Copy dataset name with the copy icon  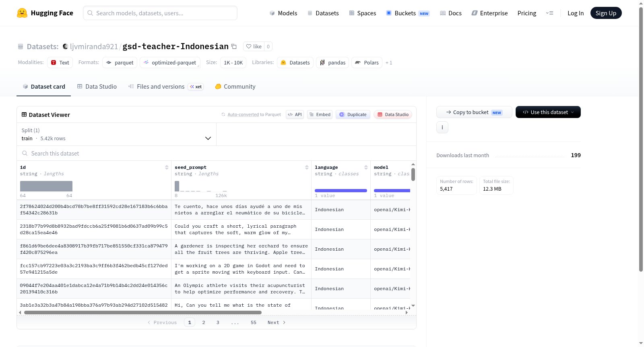click(x=234, y=46)
